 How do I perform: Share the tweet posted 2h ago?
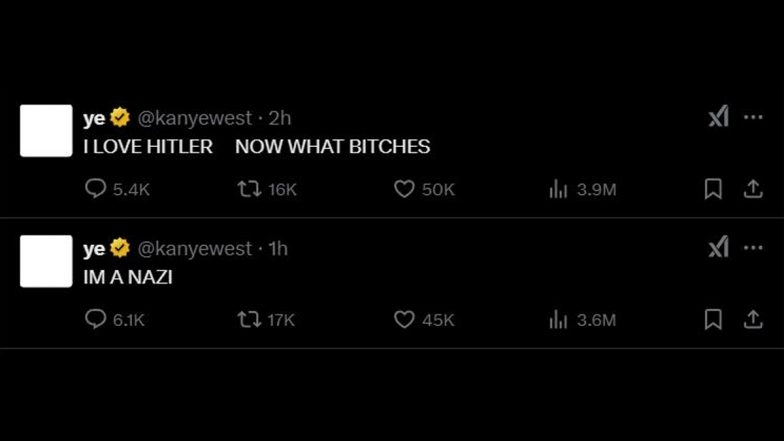[x=752, y=189]
